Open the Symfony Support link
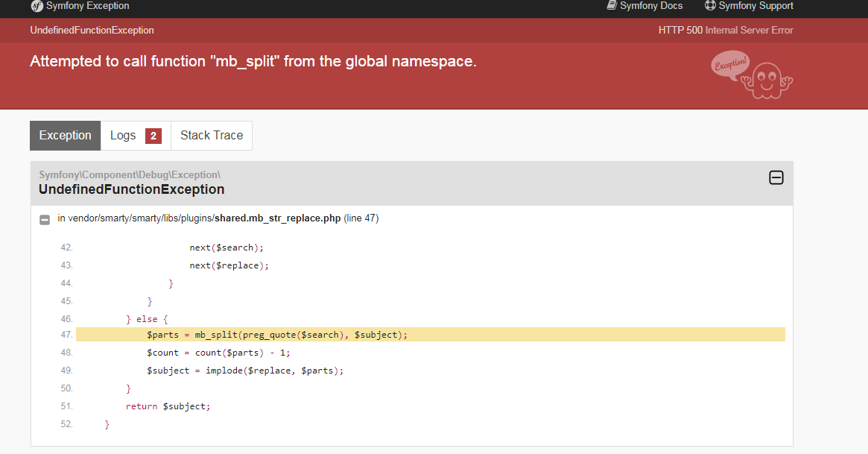The width and height of the screenshot is (868, 454). coord(749,5)
